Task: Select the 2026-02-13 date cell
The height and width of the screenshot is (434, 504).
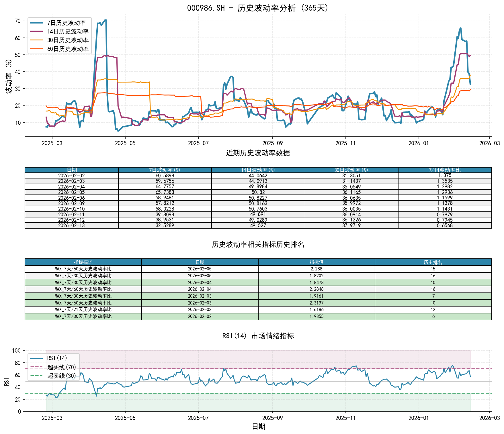Action: [x=71, y=225]
